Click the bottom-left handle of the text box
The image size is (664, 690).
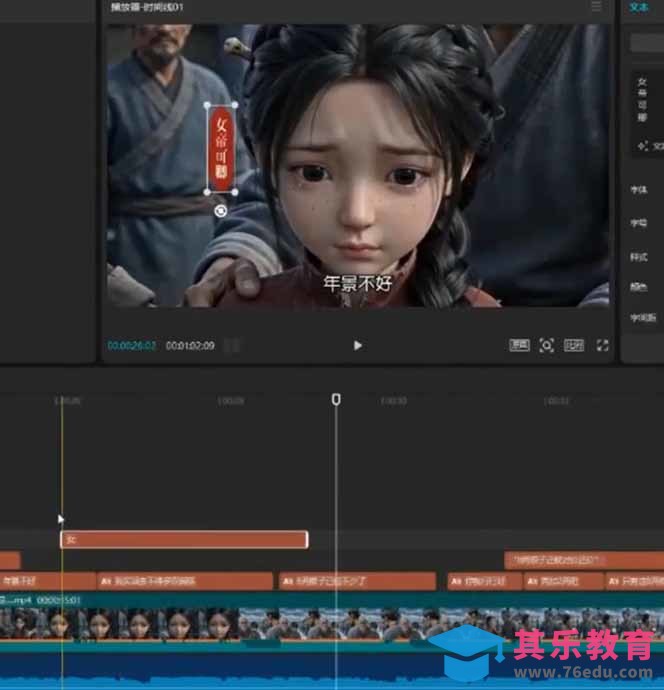(207, 192)
